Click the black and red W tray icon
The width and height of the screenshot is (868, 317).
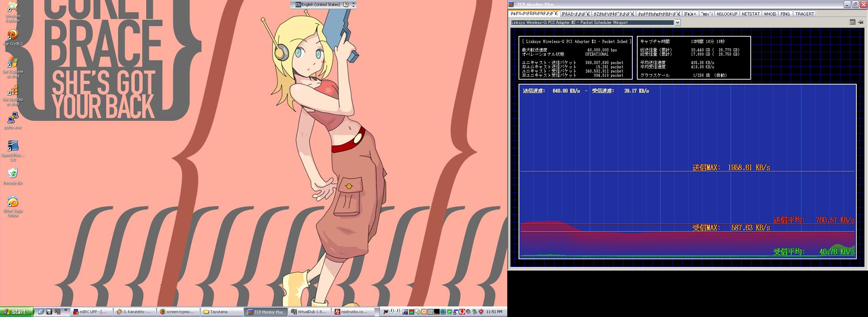tap(386, 312)
